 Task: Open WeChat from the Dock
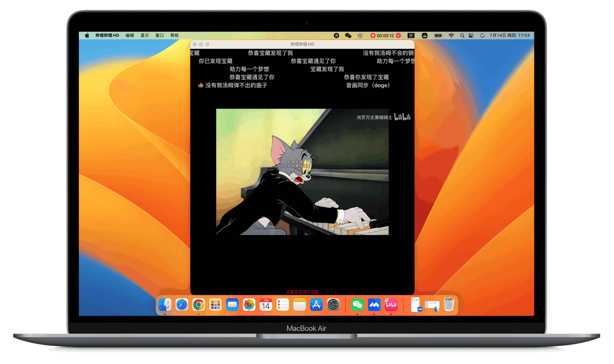pyautogui.click(x=357, y=305)
